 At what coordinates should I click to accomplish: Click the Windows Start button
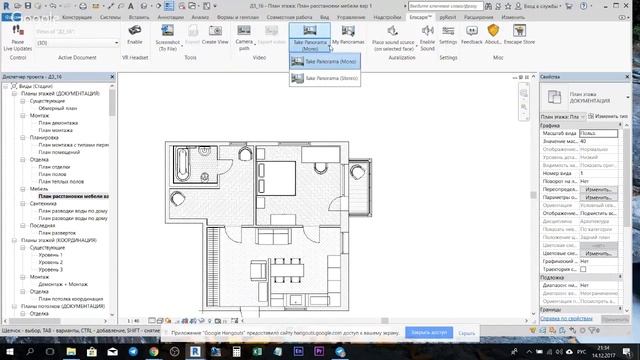[x=9, y=351]
